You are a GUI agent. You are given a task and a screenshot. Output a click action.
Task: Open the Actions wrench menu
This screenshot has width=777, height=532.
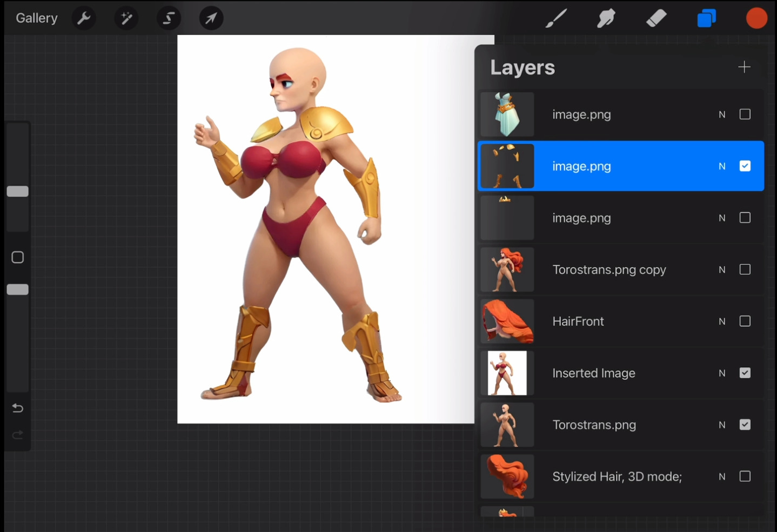point(84,18)
